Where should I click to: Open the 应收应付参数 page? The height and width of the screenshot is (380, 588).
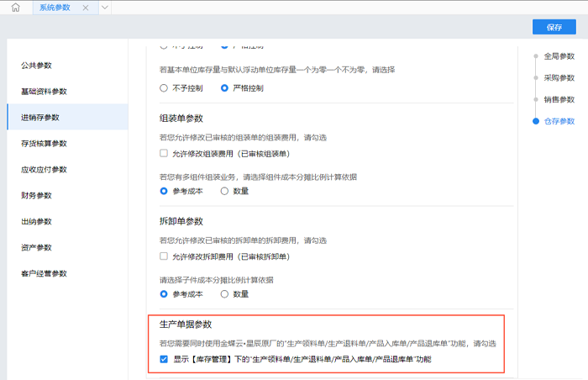click(x=44, y=169)
